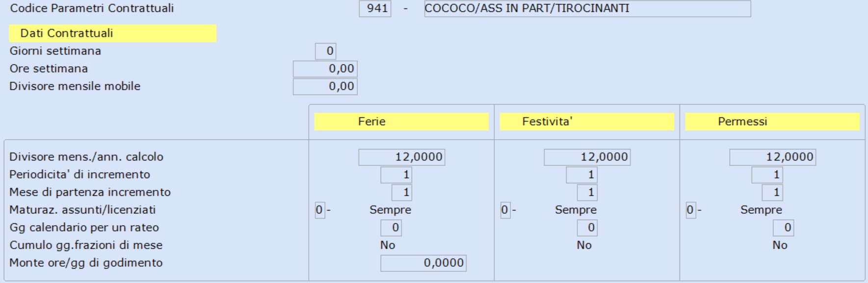Edit the Permessi Divisore mens./ann. calcolo field
The image size is (868, 283).
click(x=773, y=157)
